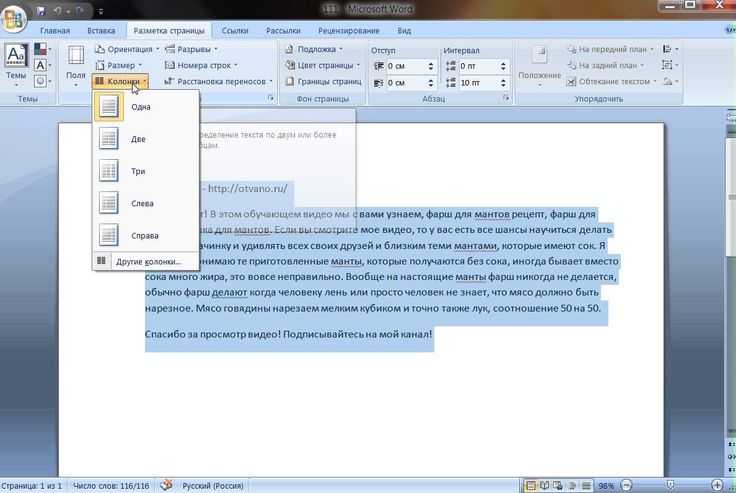Screen dimensions: 736x493
Task: Switch to Web Layout view icon
Action: point(558,485)
